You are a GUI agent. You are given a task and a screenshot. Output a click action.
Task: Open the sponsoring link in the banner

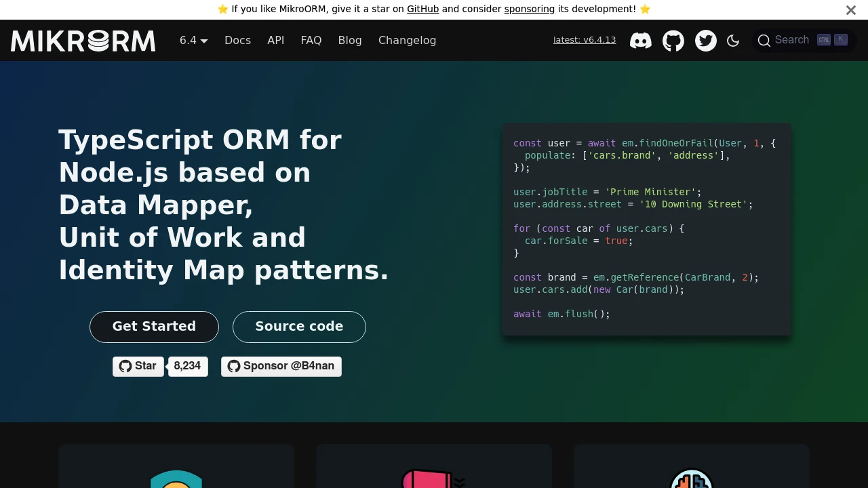pos(529,9)
